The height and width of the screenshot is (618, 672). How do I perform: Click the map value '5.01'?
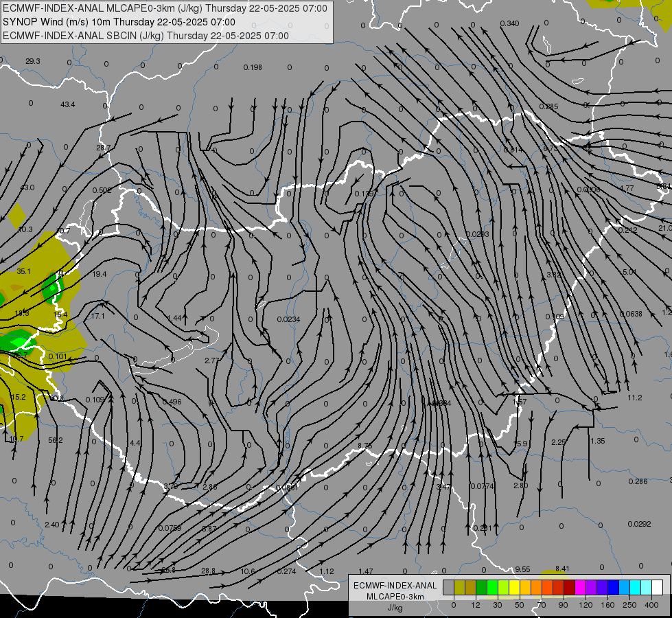click(629, 272)
